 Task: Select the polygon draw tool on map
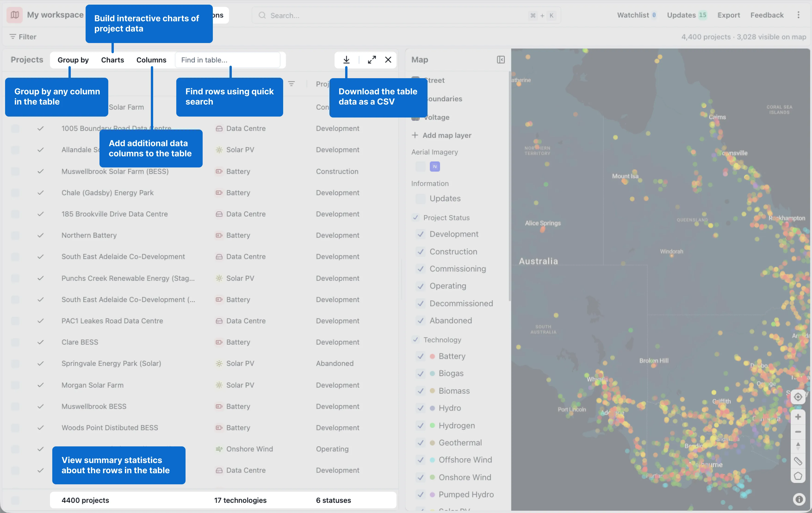coord(798,476)
